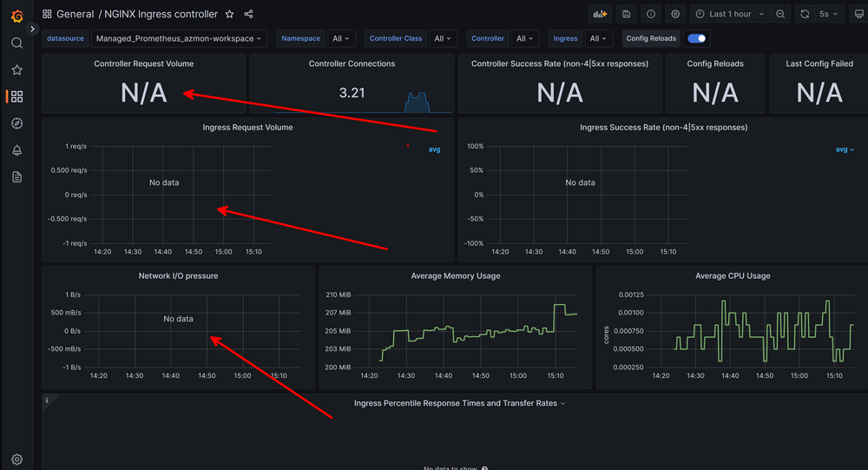This screenshot has height=470, width=868.
Task: Star the NGINX Ingress controller dashboard
Action: tap(229, 14)
